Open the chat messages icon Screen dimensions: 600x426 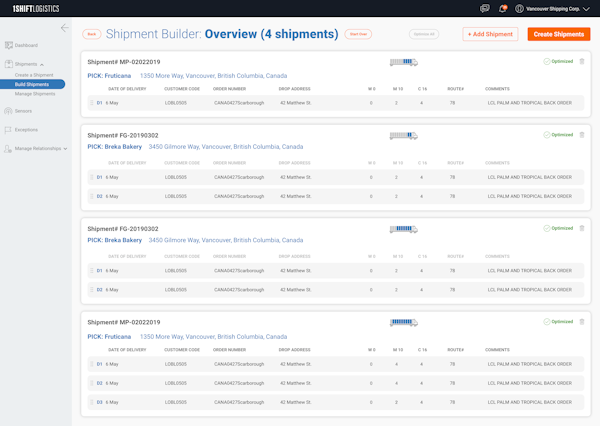coord(485,8)
